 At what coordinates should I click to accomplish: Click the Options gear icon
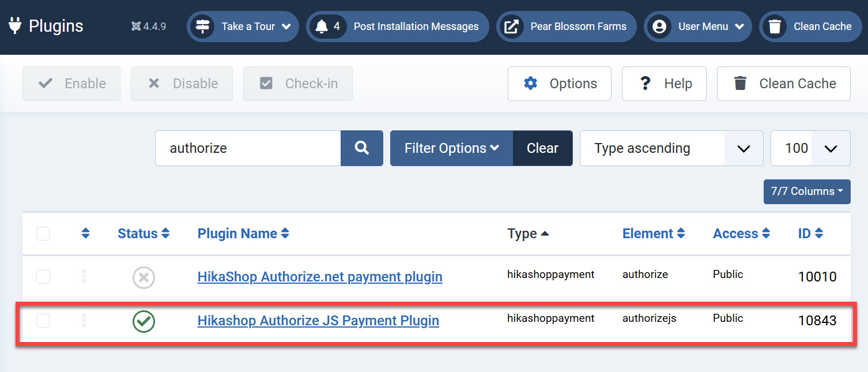[530, 84]
